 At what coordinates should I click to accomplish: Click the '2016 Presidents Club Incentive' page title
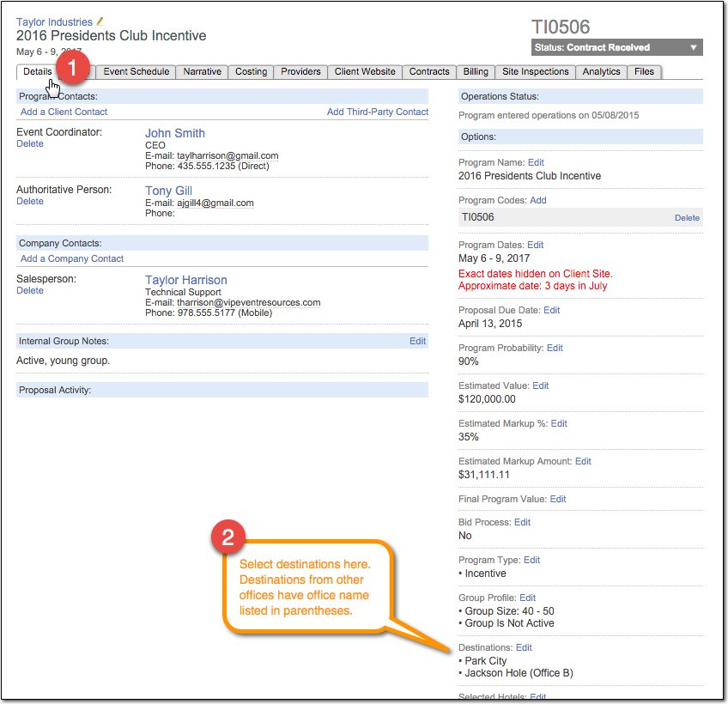[111, 36]
